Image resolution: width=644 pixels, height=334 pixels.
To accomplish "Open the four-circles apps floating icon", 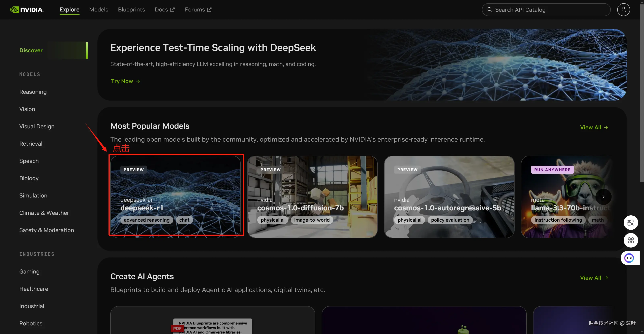I will point(631,240).
